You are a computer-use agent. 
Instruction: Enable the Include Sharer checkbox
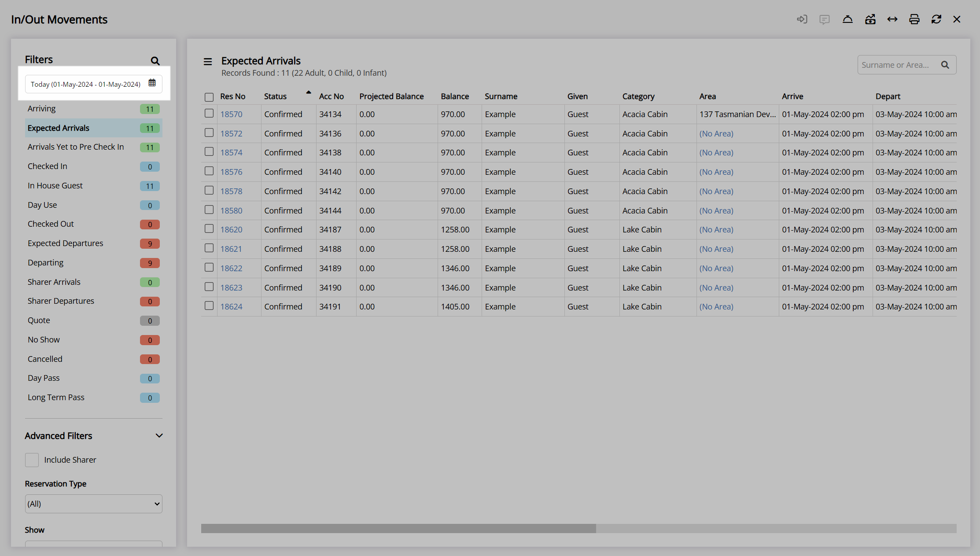pos(32,460)
